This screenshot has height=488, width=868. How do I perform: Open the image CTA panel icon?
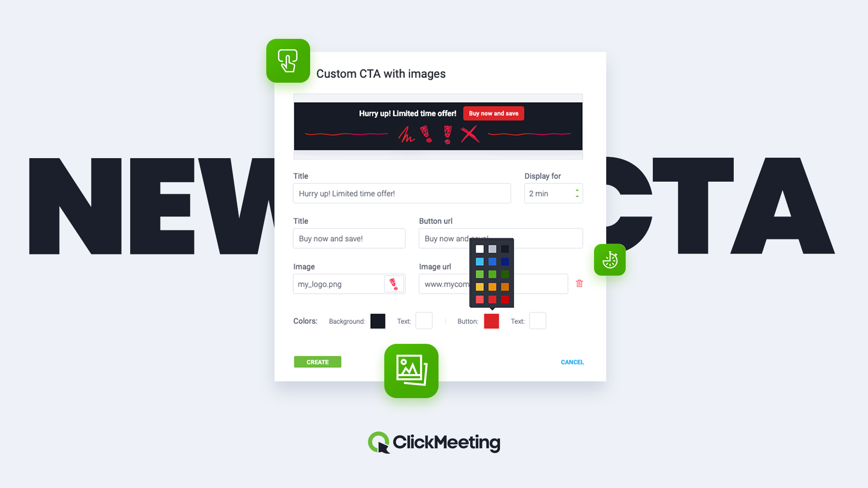point(411,371)
